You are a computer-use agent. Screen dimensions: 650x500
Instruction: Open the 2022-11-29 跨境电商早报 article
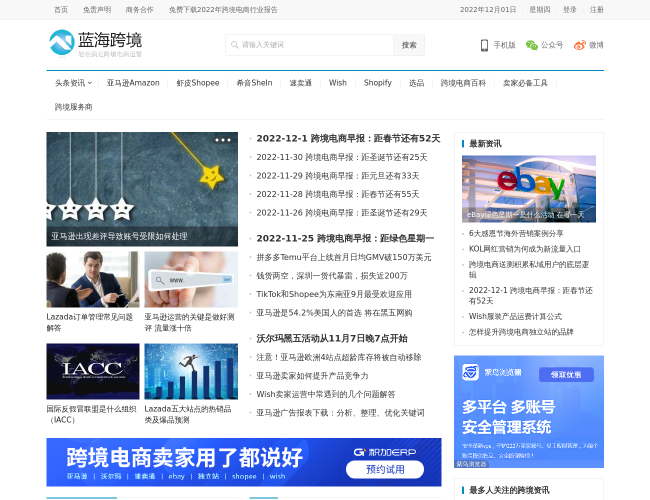point(338,176)
